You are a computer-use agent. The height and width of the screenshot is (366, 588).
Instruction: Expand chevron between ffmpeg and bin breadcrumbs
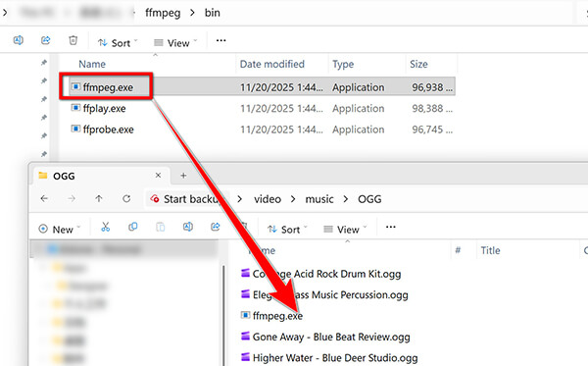click(192, 13)
